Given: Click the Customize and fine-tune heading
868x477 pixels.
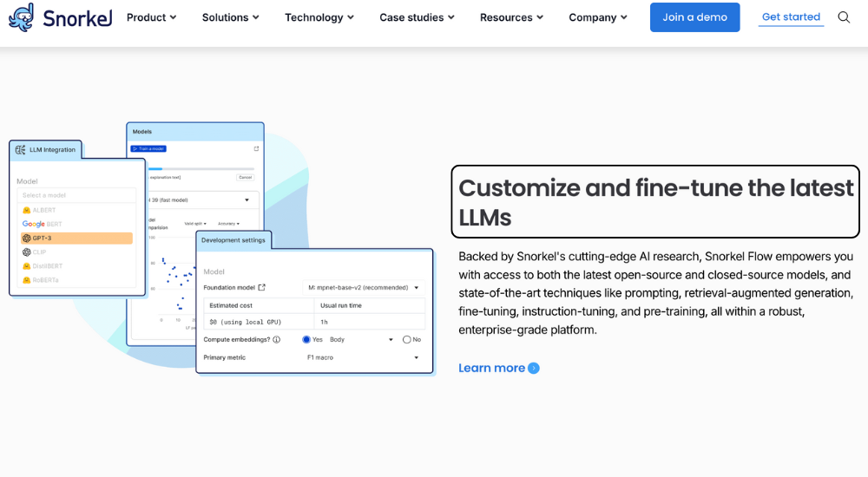Looking at the screenshot, I should coord(655,203).
